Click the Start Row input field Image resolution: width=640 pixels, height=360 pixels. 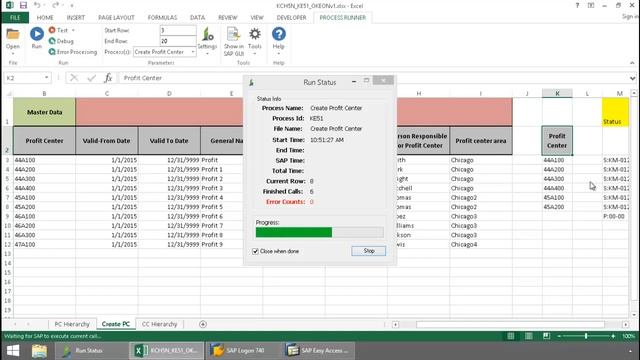[x=178, y=30]
